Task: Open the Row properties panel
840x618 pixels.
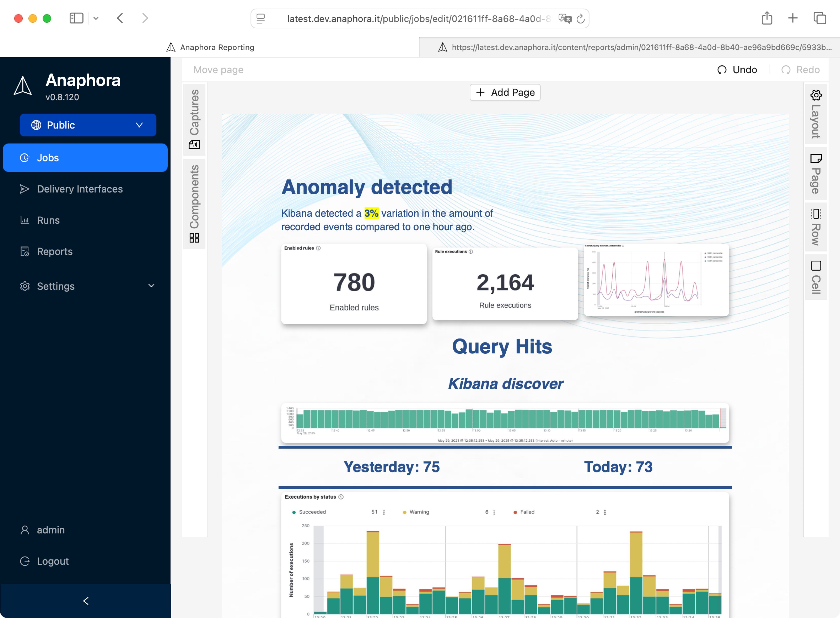Action: tap(816, 227)
